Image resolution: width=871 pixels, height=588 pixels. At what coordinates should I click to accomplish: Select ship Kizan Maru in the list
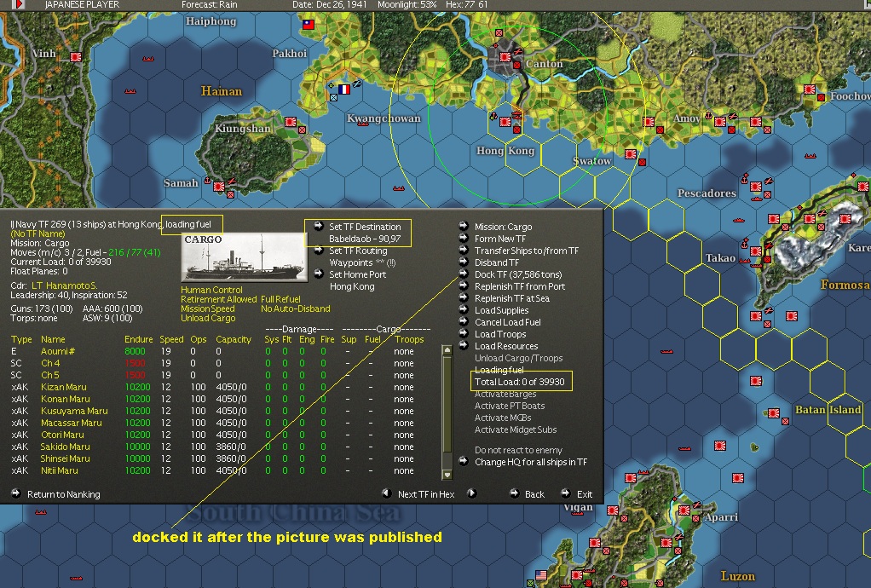click(x=64, y=387)
